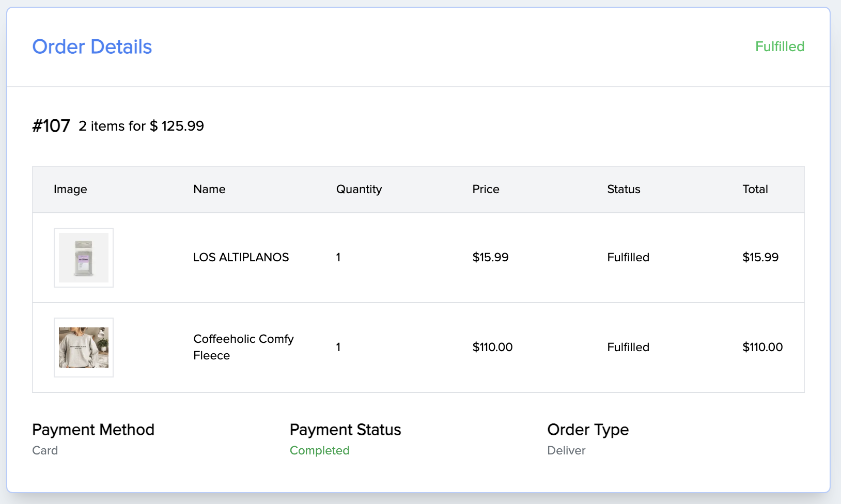Click the Order Details heading
Screen dimensions: 841x504
pos(92,47)
